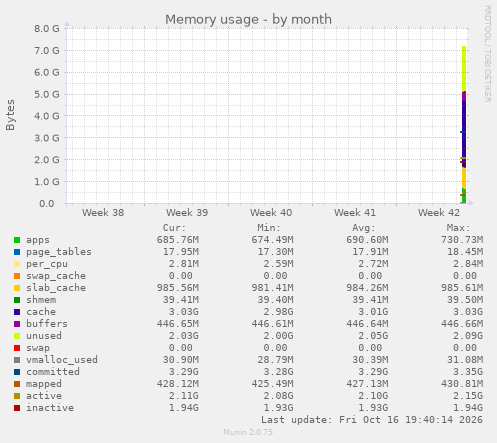This screenshot has width=497, height=443.
Task: Click the Week 38 axis label
Action: [x=103, y=213]
